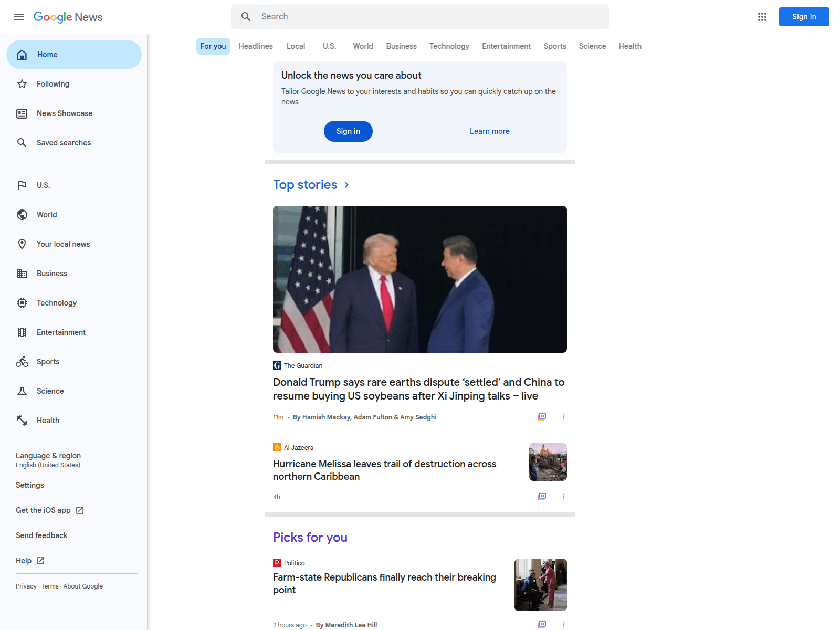Click the Hurricane Melissa thumbnail

pos(548,462)
